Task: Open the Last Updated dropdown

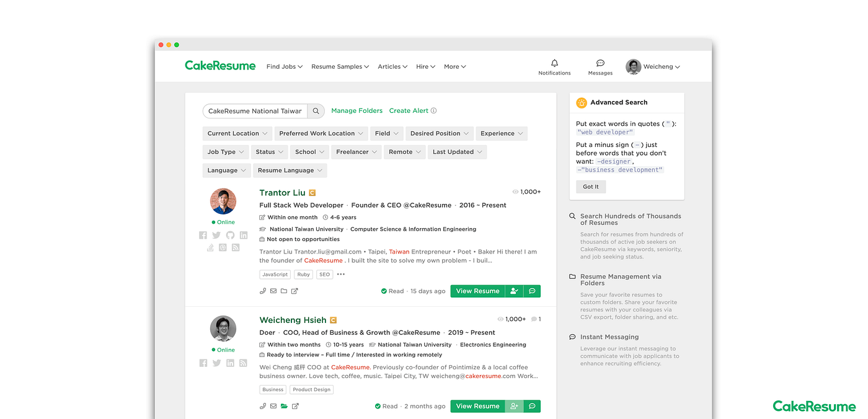Action: point(458,152)
